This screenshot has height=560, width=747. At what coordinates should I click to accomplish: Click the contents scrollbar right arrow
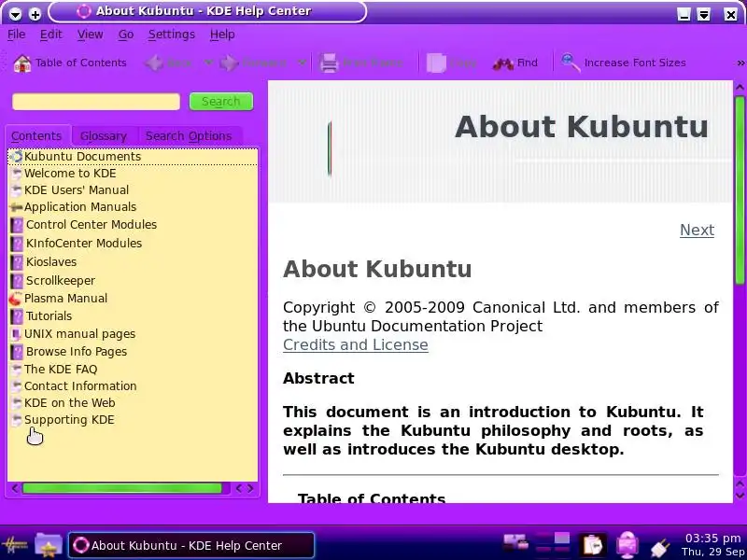[250, 488]
